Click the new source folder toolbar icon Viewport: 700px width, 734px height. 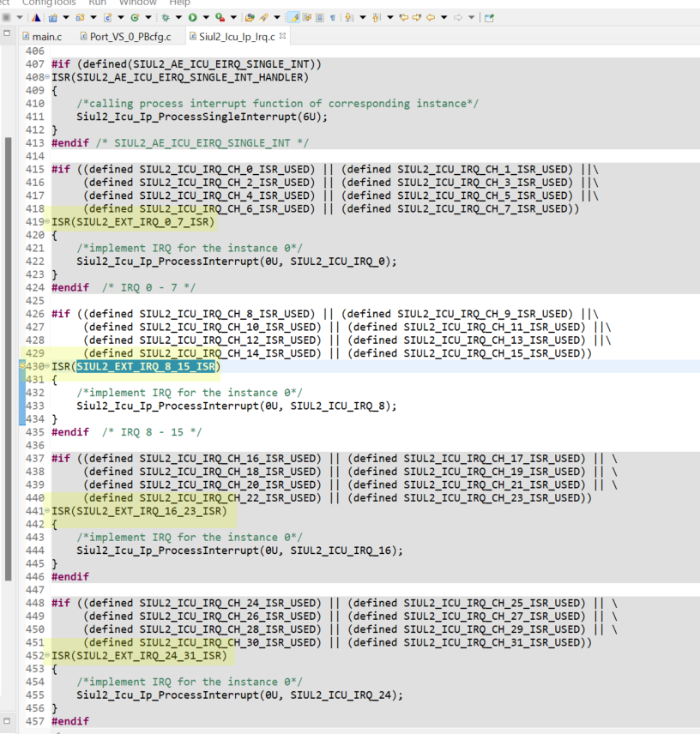coord(80,18)
